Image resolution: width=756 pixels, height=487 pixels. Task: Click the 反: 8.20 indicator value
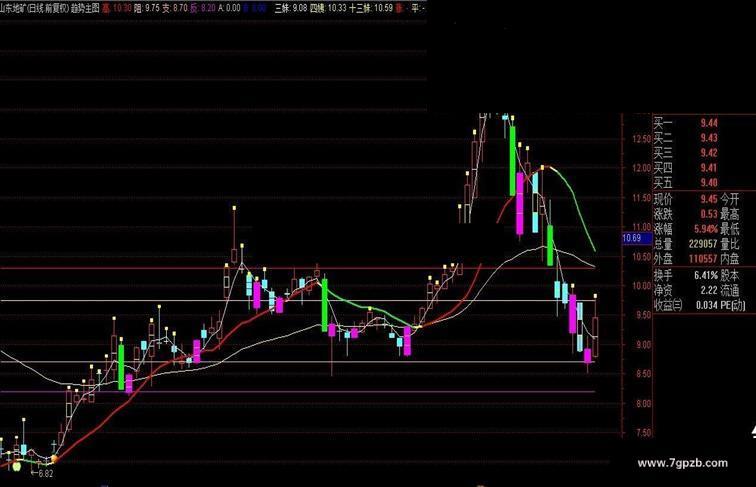pyautogui.click(x=202, y=8)
